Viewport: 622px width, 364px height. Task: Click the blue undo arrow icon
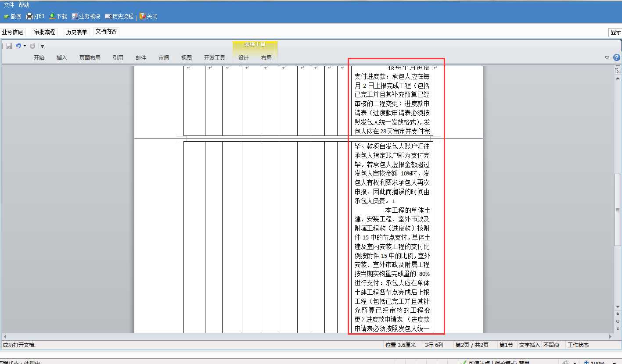coord(18,46)
